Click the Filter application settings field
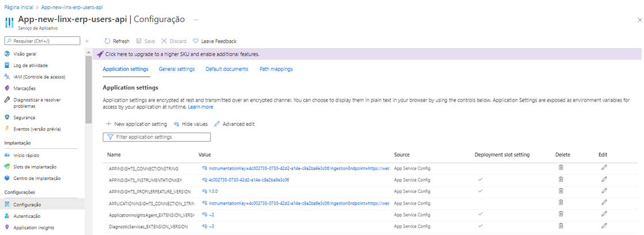 (x=157, y=137)
